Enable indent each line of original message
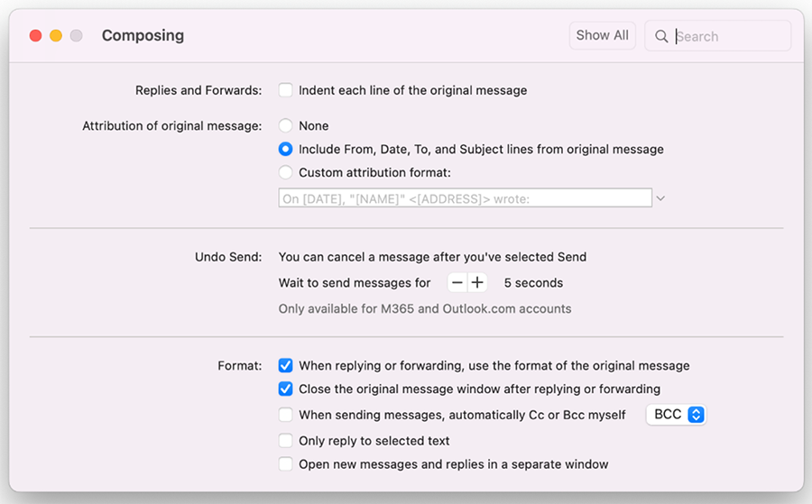Image resolution: width=812 pixels, height=504 pixels. tap(286, 90)
